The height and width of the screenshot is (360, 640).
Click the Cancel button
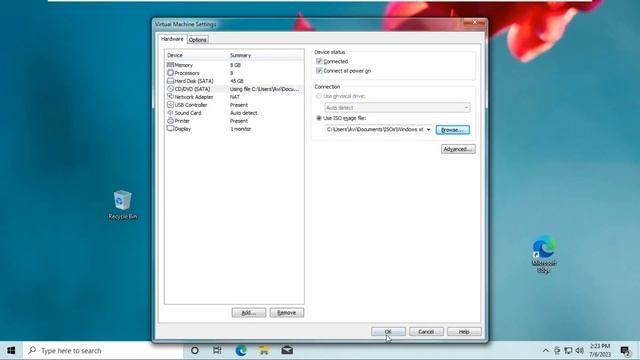426,332
